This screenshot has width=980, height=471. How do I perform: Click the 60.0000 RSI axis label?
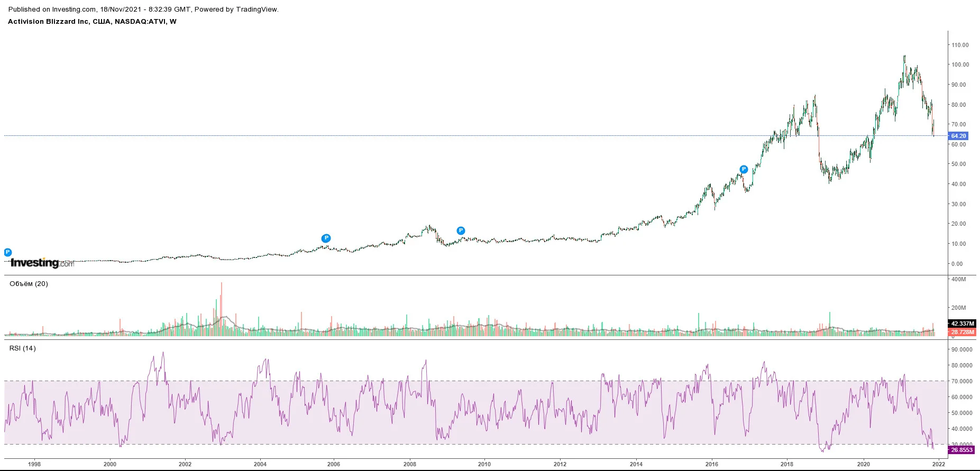pyautogui.click(x=962, y=397)
